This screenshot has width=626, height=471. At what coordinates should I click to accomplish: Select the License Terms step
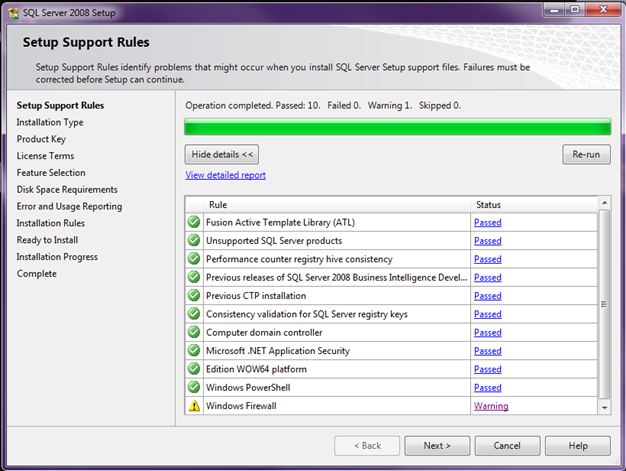pyautogui.click(x=46, y=156)
